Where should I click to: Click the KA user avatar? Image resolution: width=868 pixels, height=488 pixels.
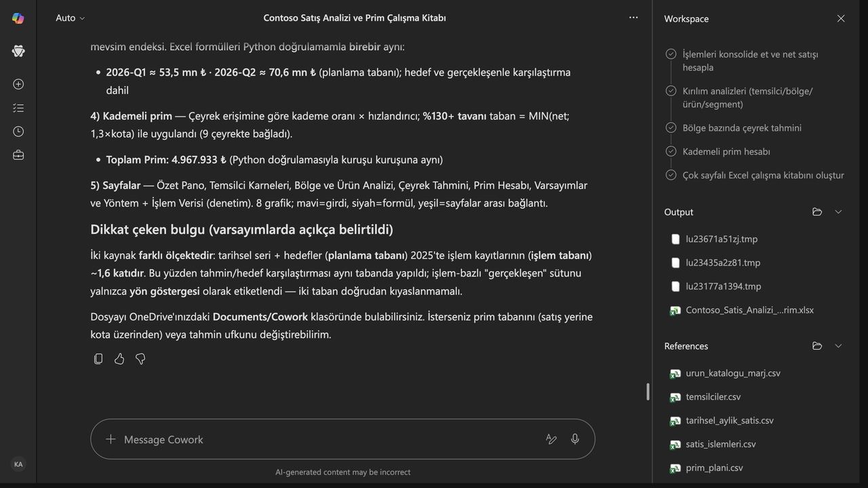18,464
